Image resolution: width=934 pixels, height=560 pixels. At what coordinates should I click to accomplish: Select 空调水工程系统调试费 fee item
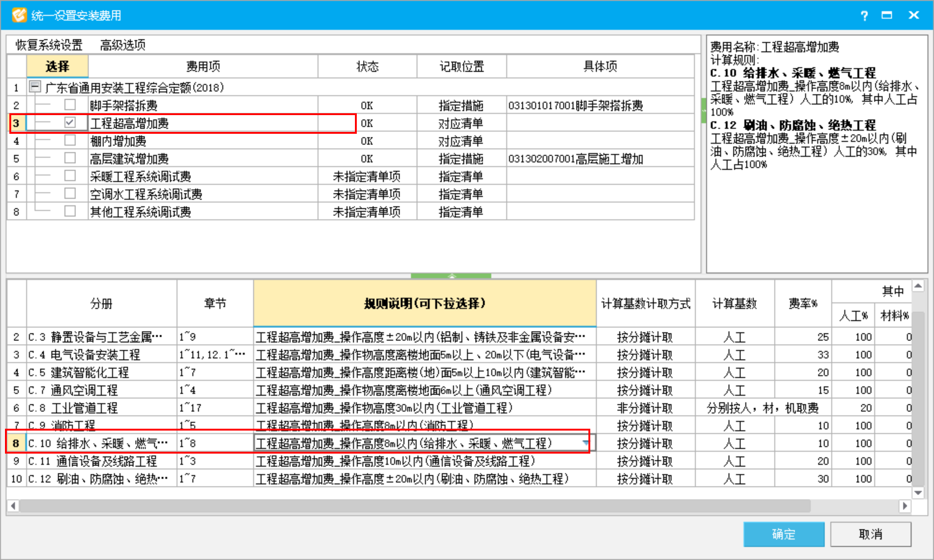point(146,194)
